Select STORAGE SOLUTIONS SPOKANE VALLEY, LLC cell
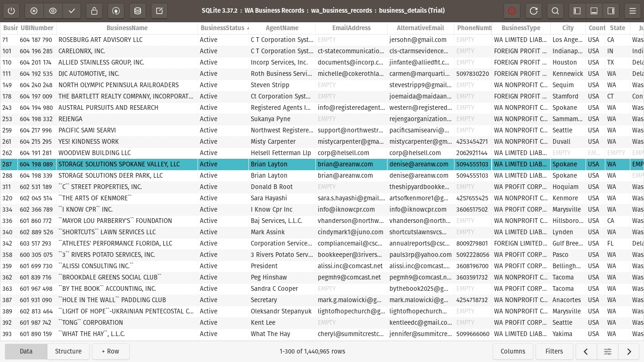The height and width of the screenshot is (362, 644). coord(127,164)
